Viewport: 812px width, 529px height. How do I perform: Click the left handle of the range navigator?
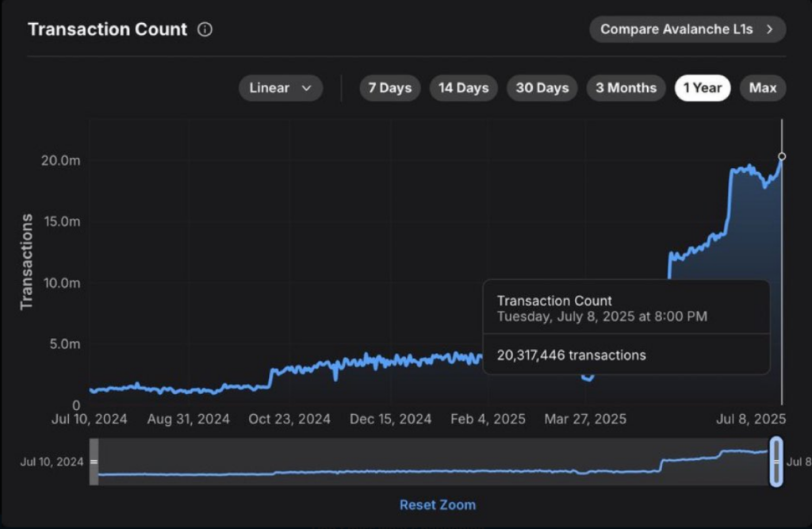94,462
